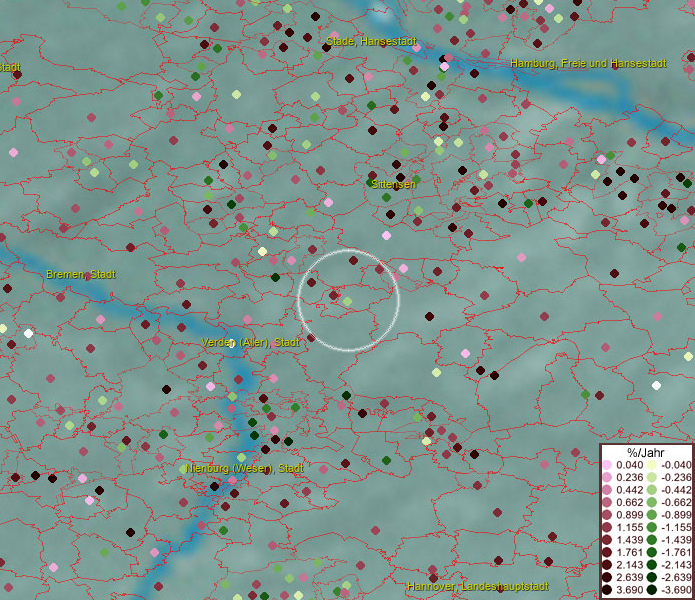
Task: Select the 'Hannover, Landeshauptstadt' label
Action: click(x=478, y=586)
